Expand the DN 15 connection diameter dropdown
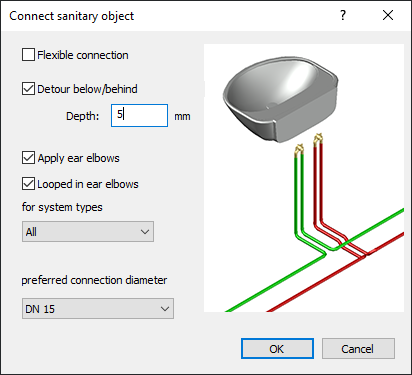 [x=98, y=309]
